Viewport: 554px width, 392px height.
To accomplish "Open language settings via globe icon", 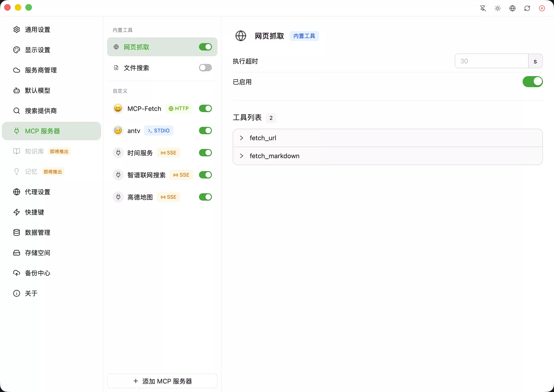I will pos(512,8).
